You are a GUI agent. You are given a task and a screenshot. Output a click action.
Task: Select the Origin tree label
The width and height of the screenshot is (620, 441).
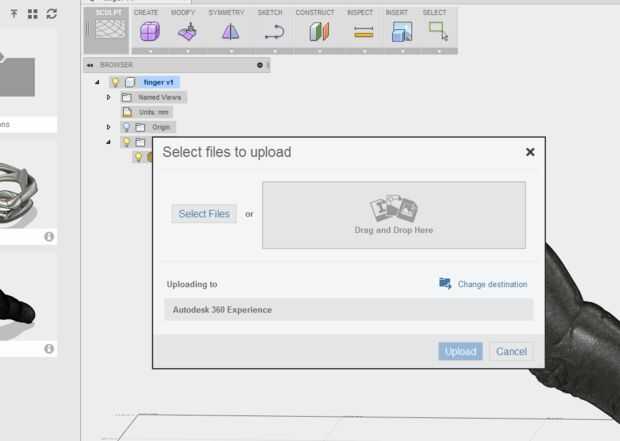[161, 127]
